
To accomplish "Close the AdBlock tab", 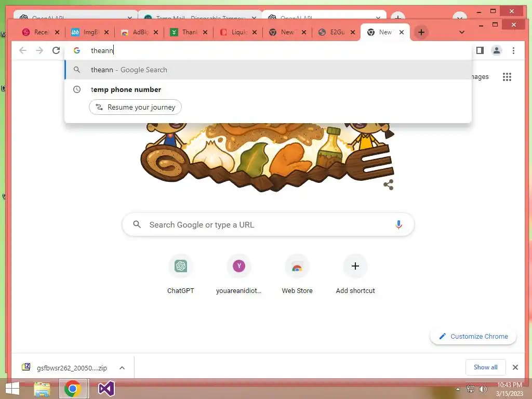I will pyautogui.click(x=156, y=32).
